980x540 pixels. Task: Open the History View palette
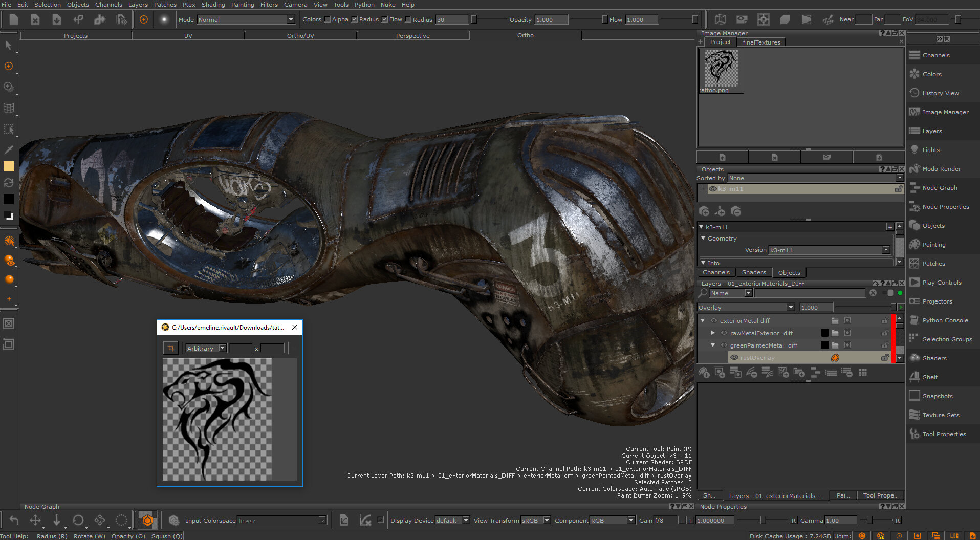click(x=940, y=93)
